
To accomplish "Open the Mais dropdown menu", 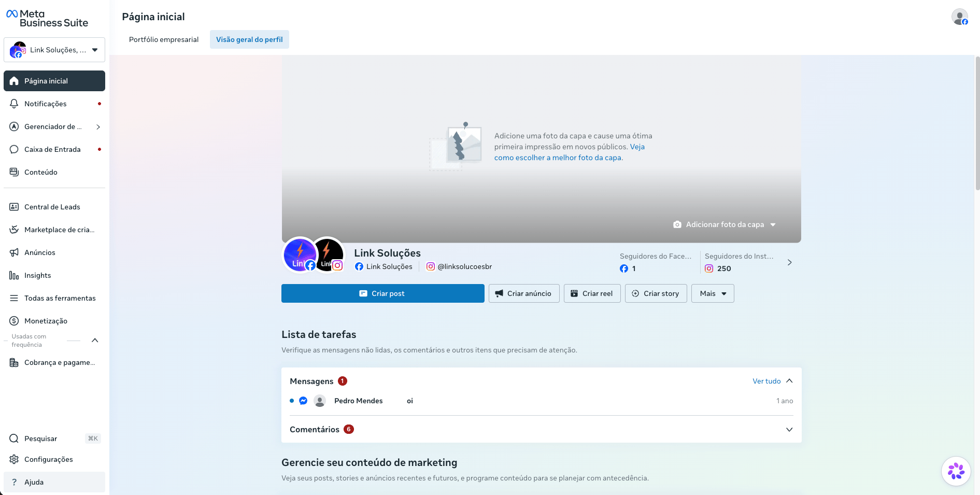I will tap(713, 293).
